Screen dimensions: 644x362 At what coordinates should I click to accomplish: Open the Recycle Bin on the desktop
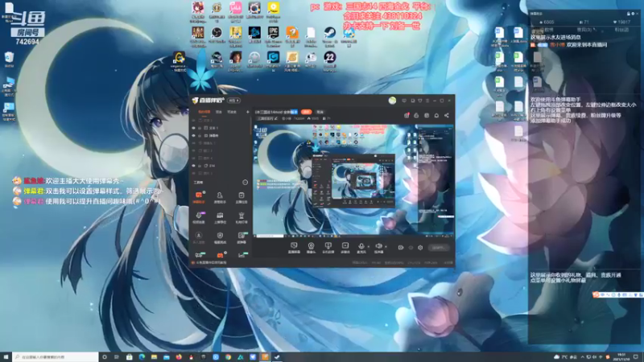tap(9, 57)
